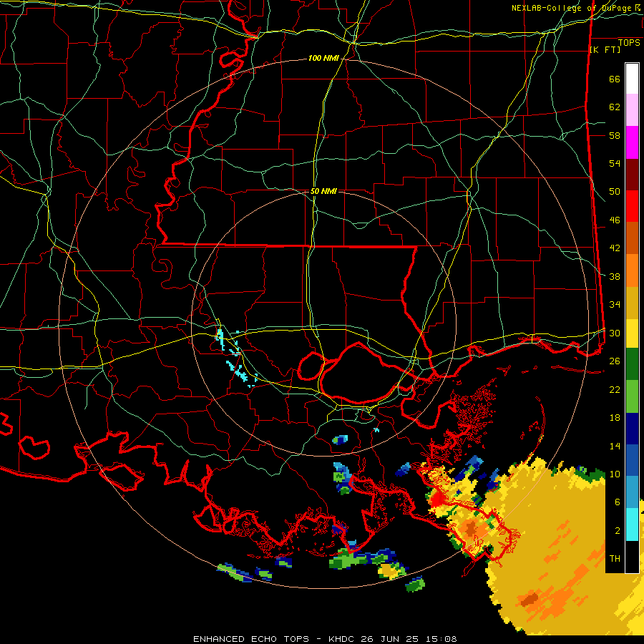Screen dimensions: 644x644
Task: Click the 50 legend value
Action: point(615,191)
